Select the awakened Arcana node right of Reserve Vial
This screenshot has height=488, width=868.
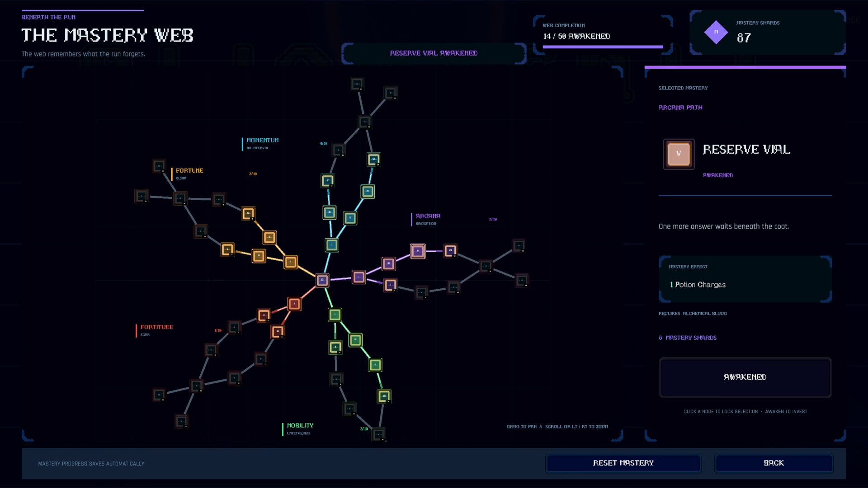[x=450, y=251]
